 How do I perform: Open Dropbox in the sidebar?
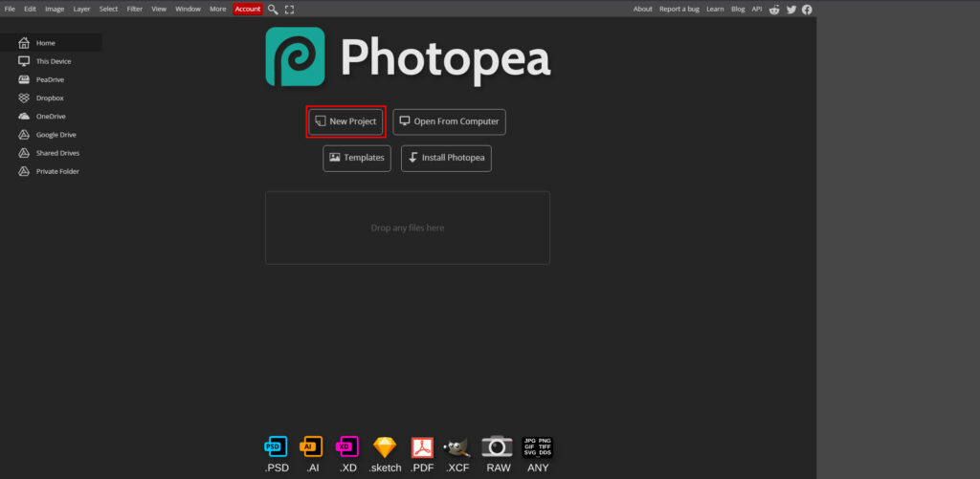pyautogui.click(x=52, y=98)
